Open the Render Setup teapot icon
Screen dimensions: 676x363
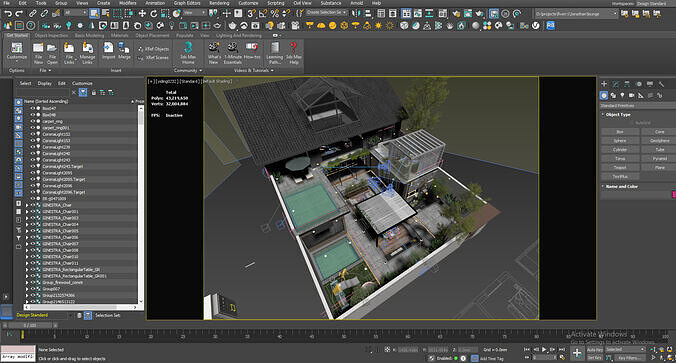coord(456,14)
